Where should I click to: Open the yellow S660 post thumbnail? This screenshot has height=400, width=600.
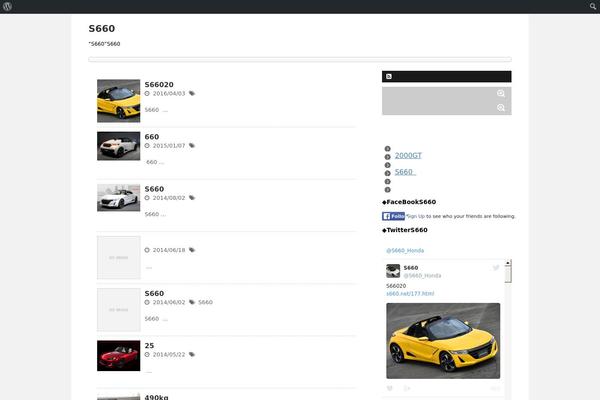[x=119, y=101]
